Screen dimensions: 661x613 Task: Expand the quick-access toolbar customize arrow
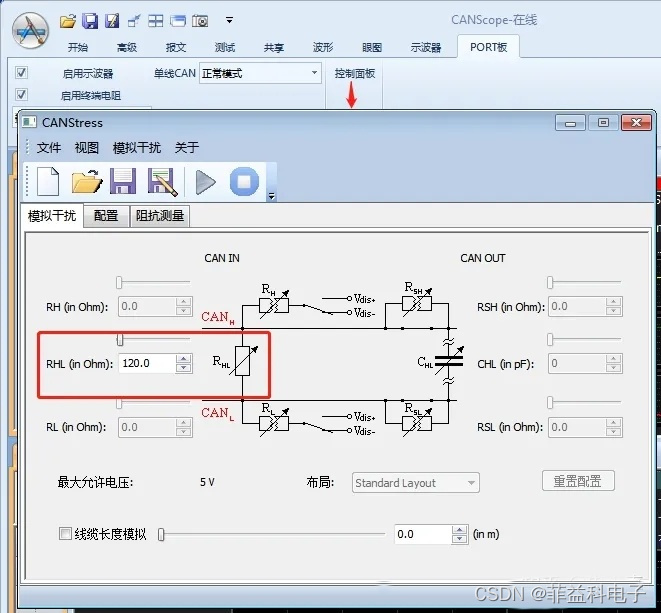point(229,20)
